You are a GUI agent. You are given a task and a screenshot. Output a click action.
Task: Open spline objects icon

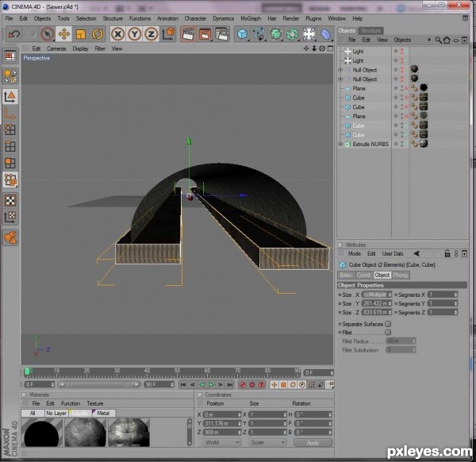click(259, 34)
